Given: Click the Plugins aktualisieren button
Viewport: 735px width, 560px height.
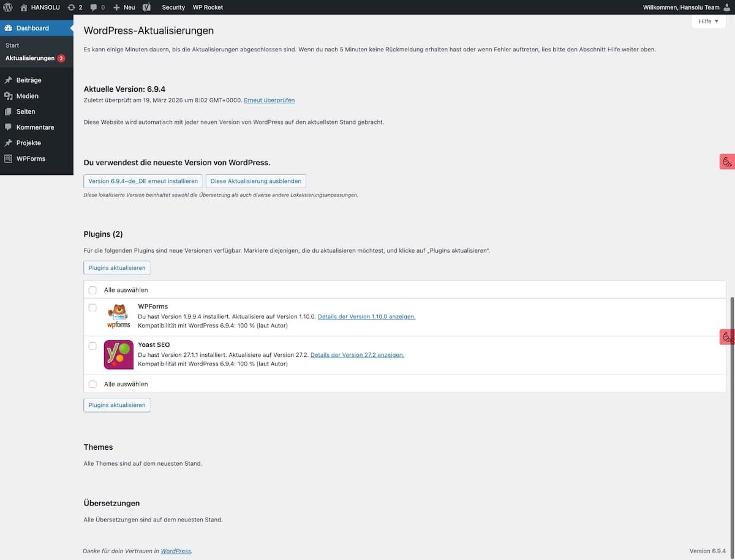Looking at the screenshot, I should (116, 267).
